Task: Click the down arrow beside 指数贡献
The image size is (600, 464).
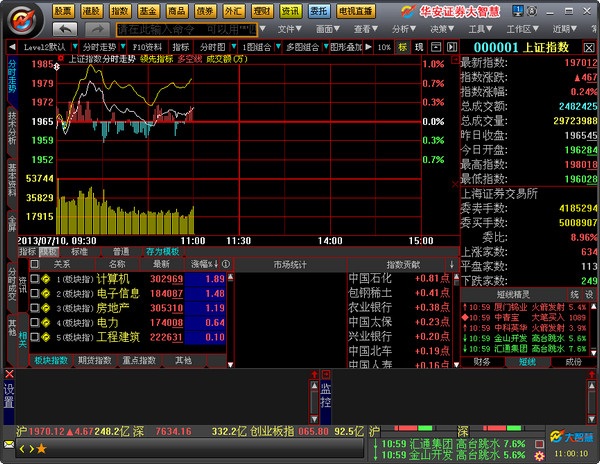Action: click(x=452, y=264)
